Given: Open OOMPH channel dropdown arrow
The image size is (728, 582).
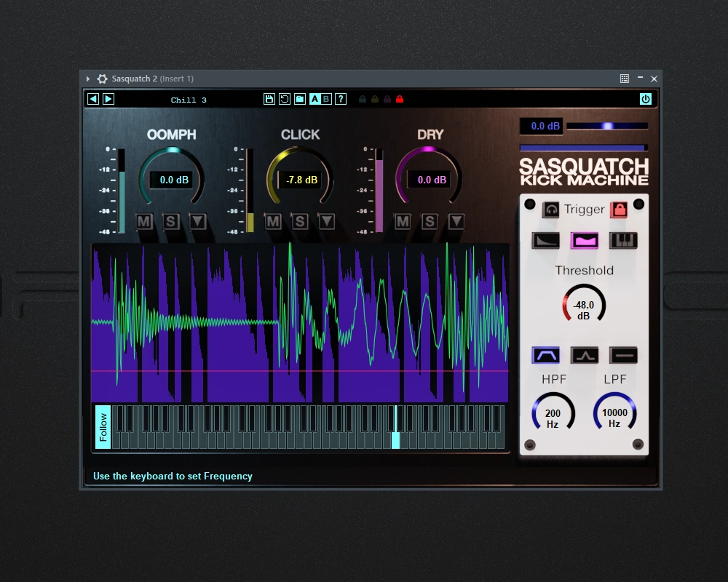Looking at the screenshot, I should (x=198, y=221).
